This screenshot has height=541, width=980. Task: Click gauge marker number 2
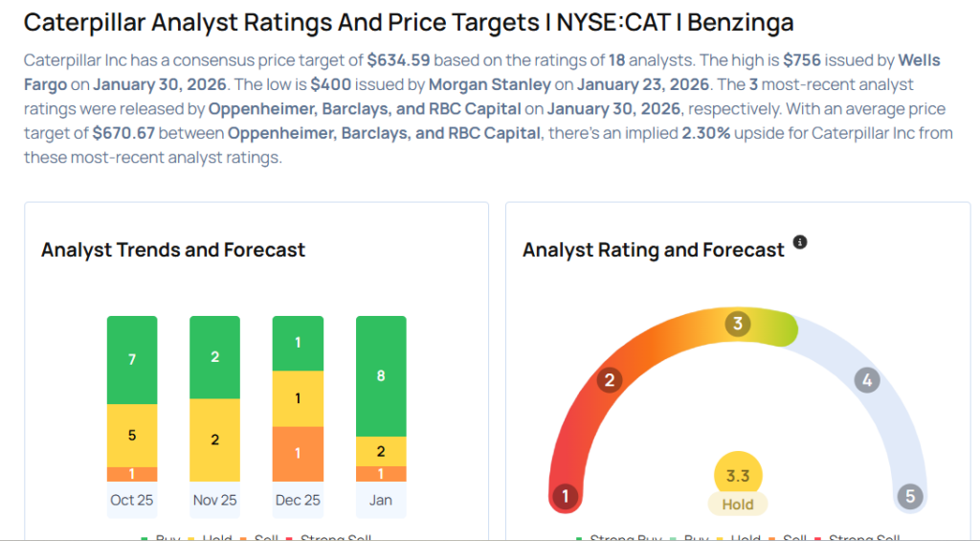(608, 381)
